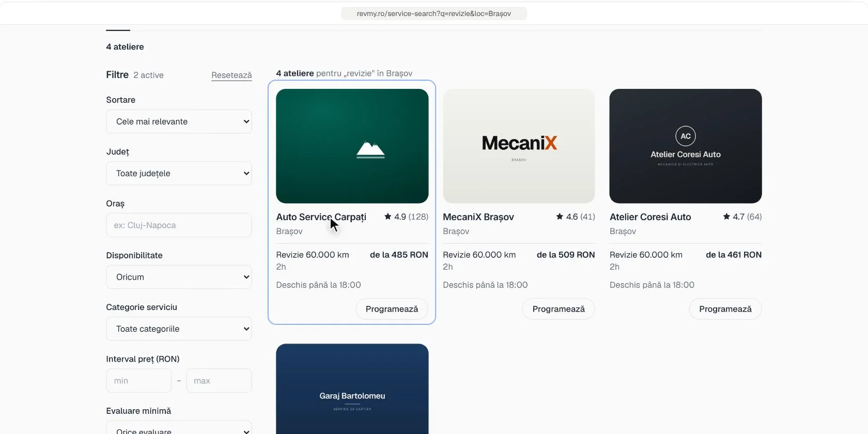Click Programează for Atelier Coresi Auto
The height and width of the screenshot is (434, 868).
725,309
